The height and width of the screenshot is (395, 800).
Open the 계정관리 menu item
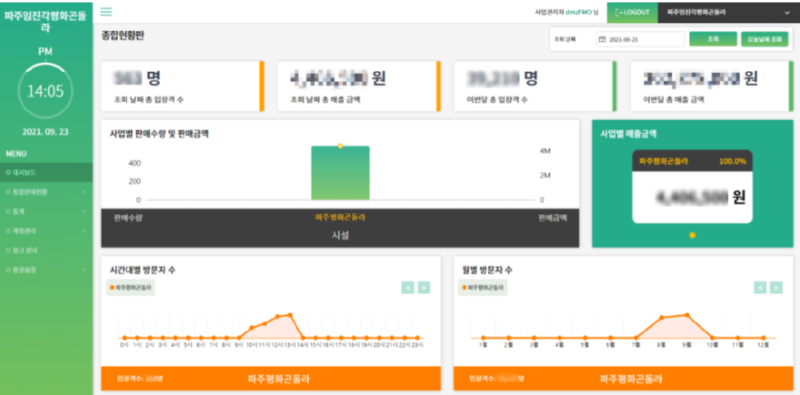pyautogui.click(x=46, y=231)
